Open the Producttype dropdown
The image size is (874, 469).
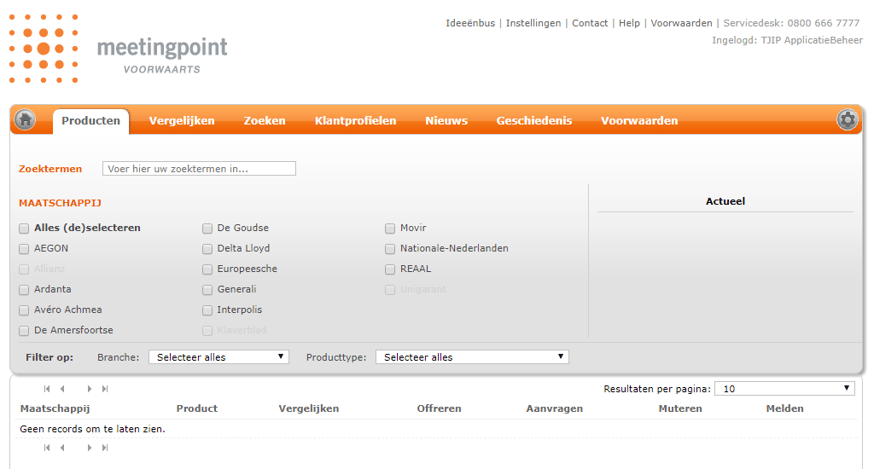coord(472,357)
